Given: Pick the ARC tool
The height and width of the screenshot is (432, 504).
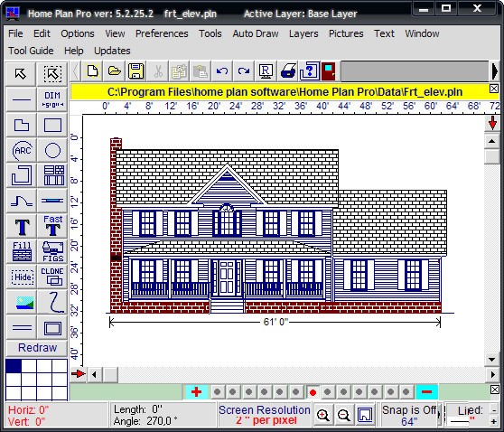Looking at the screenshot, I should [21, 150].
